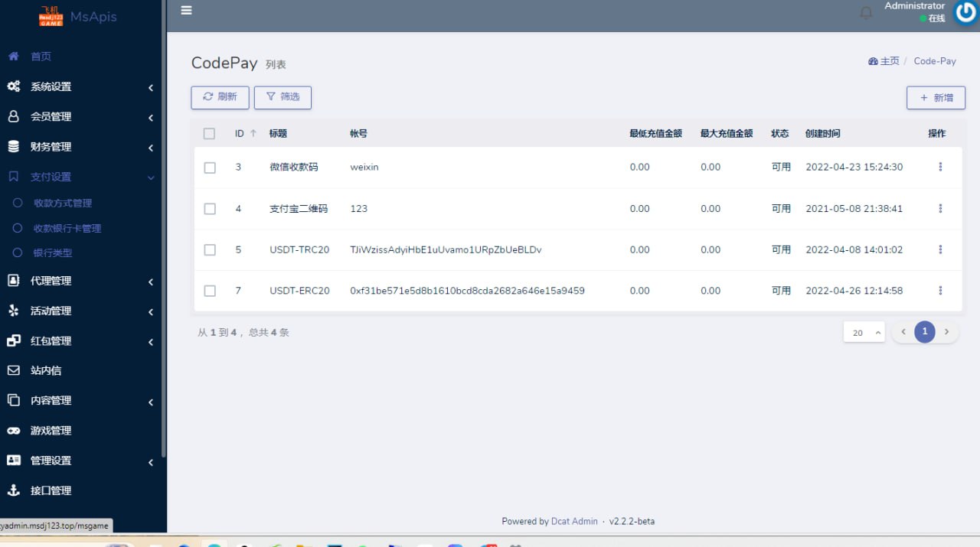Select 银行类型 in the sidebar
Screen dimensions: 980x547
(52, 252)
